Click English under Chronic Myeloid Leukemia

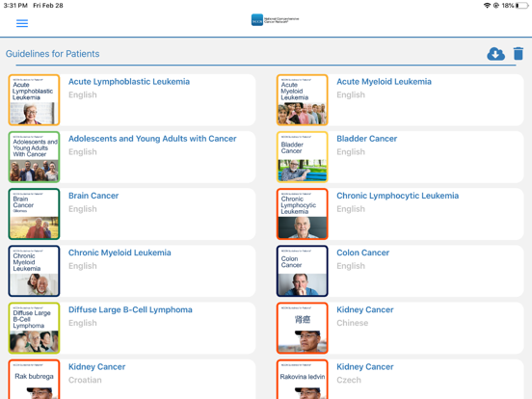[x=83, y=266]
